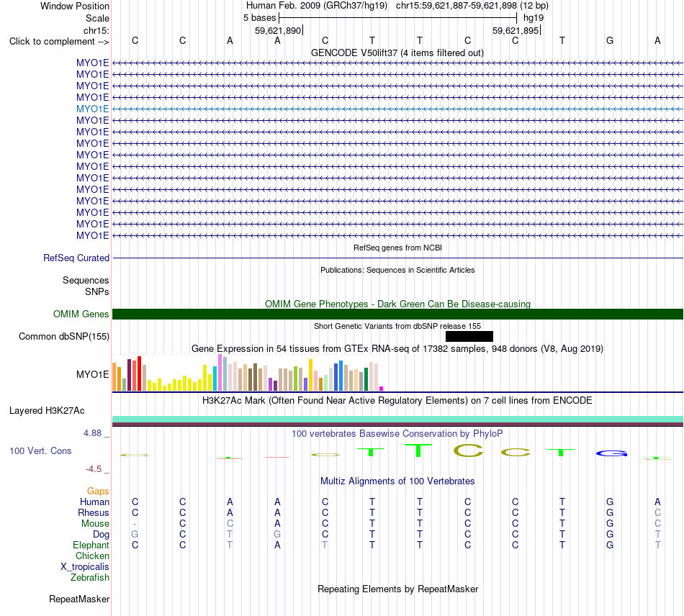This screenshot has height=616, width=684.
Task: Click the tallest olive C in PhyloP logo
Action: (468, 450)
